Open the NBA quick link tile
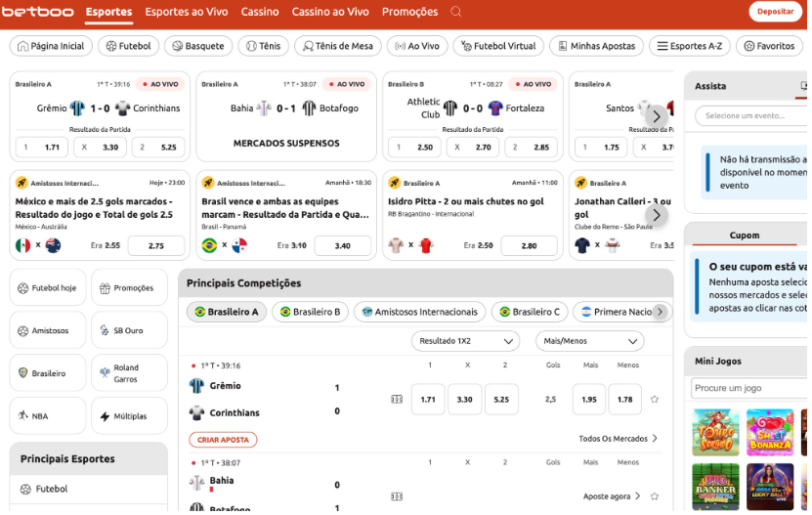 48,415
